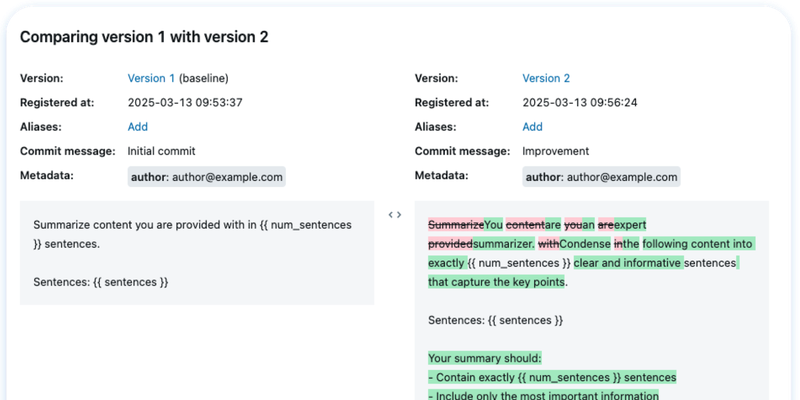This screenshot has height=400, width=800.
Task: Add an alias for Version 2
Action: tap(533, 127)
